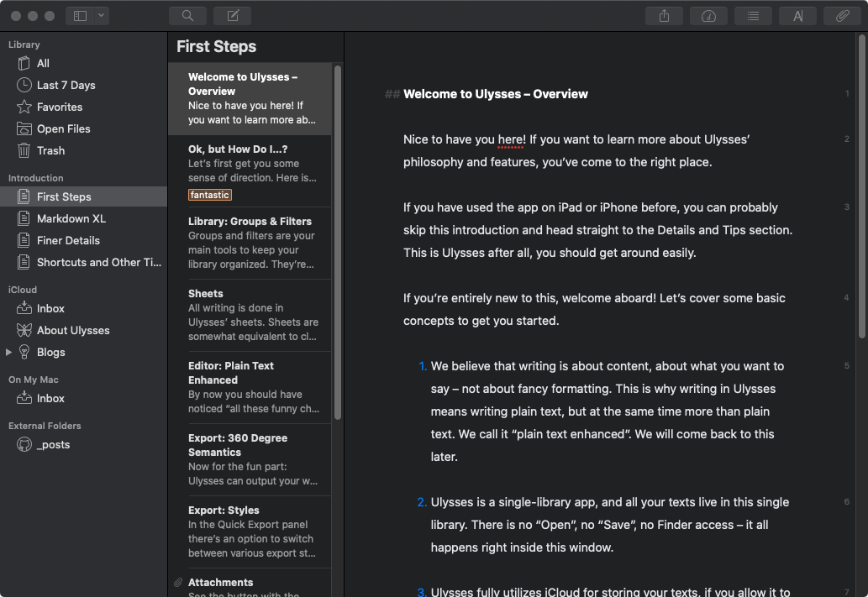Expand the Blogs group disclosure triangle

tap(8, 352)
